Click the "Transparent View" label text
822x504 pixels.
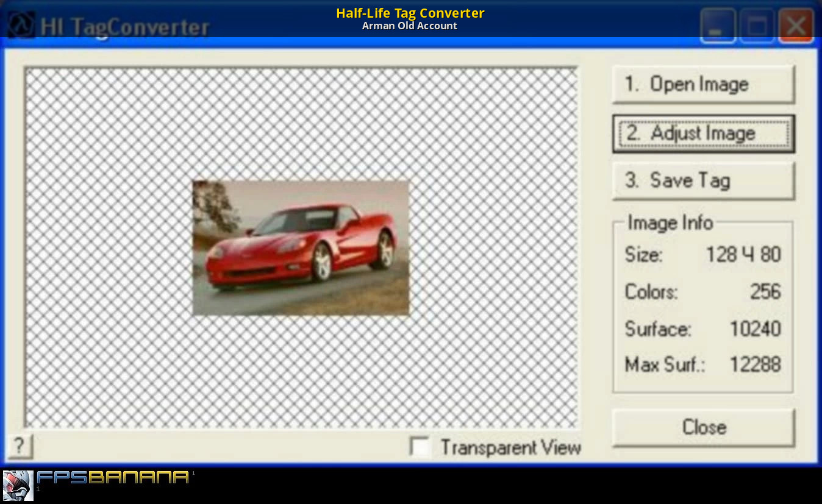click(510, 447)
